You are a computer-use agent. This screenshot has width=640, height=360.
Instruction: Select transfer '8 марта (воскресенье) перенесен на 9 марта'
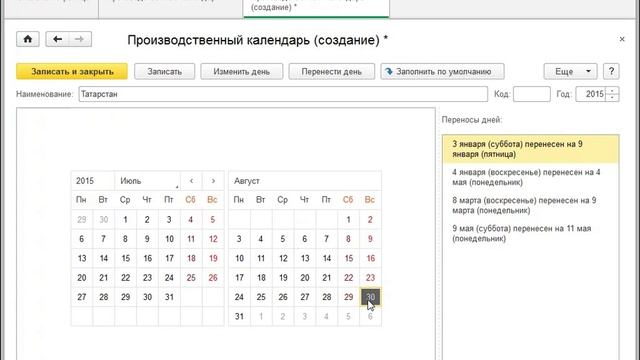[x=530, y=205]
